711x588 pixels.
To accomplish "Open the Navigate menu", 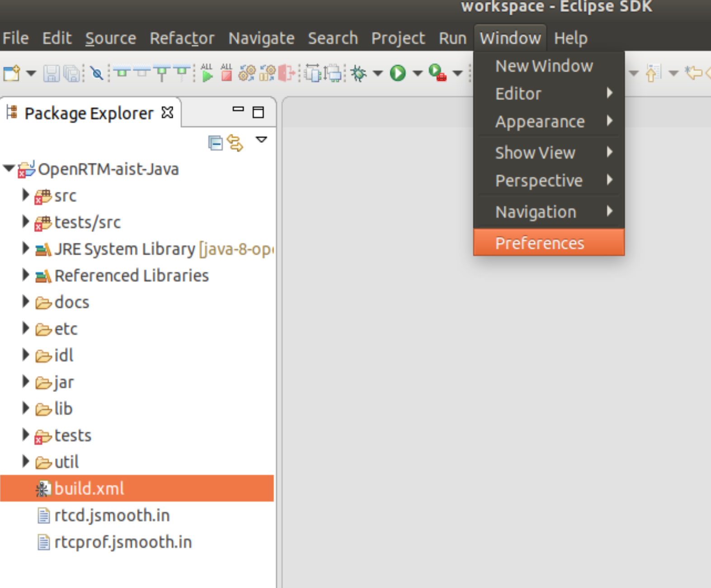I will [x=261, y=38].
